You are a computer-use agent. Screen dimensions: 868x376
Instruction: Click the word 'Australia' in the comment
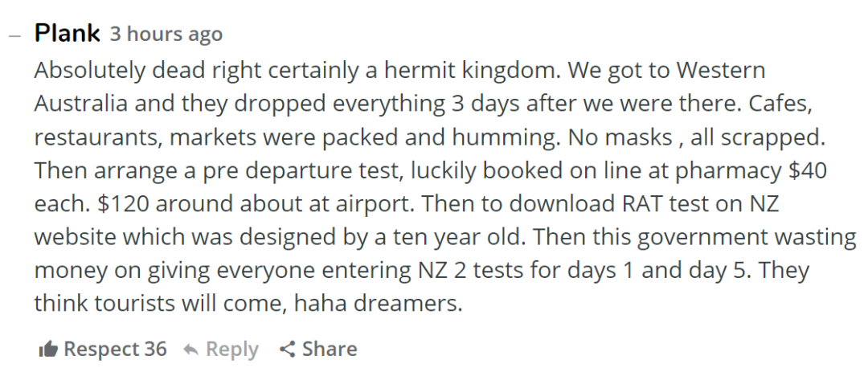tap(81, 104)
